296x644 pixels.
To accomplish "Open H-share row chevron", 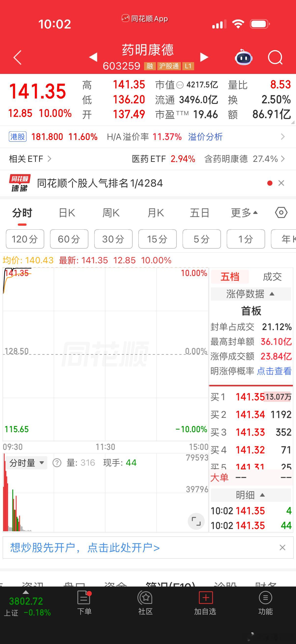I will pos(283,137).
